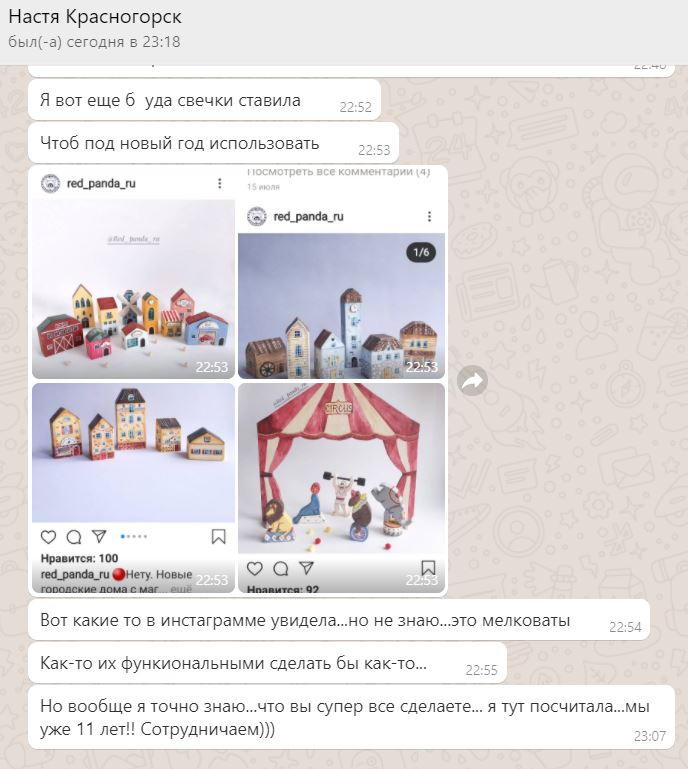Select message 'Как-то их функиональными сделать бы'
This screenshot has width=688, height=769.
(x=267, y=663)
